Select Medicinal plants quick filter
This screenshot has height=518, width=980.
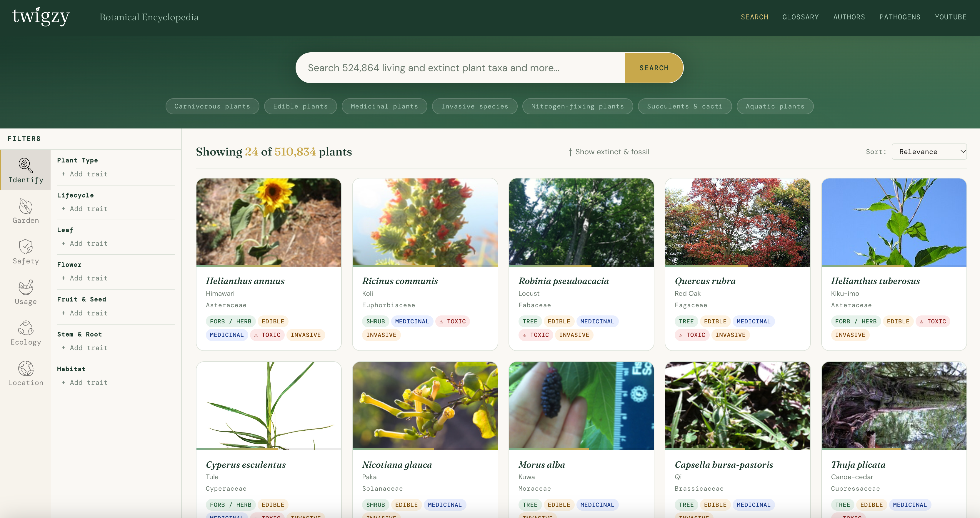coord(384,106)
